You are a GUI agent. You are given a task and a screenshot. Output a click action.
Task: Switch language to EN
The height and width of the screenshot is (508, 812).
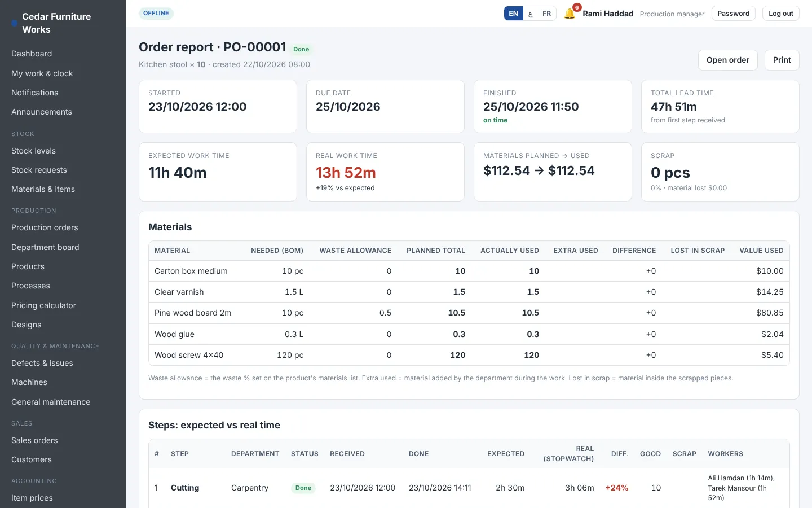pyautogui.click(x=513, y=14)
